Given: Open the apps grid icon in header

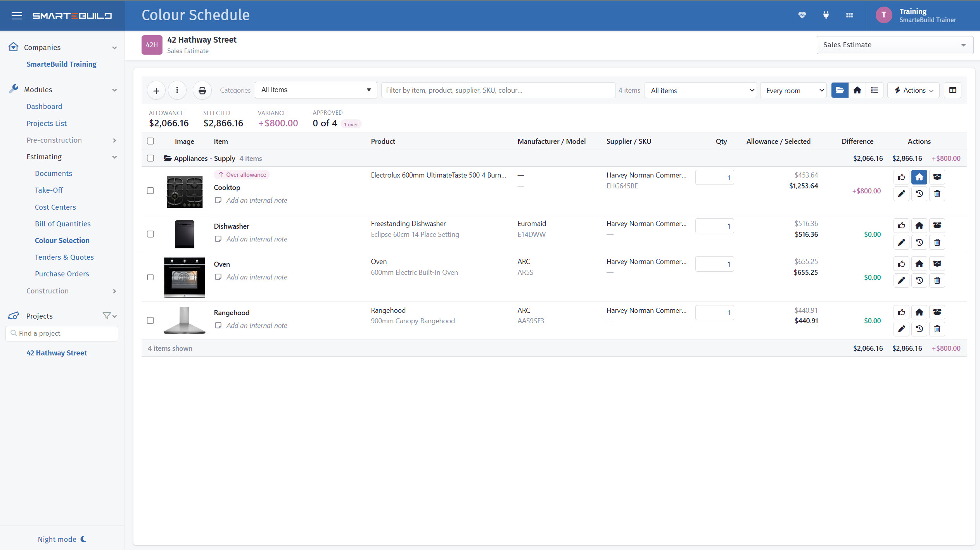Looking at the screenshot, I should (850, 15).
